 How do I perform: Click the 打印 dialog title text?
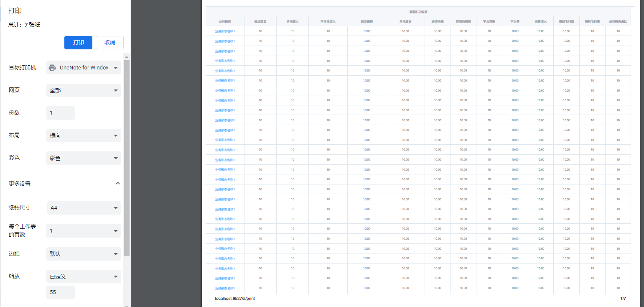(x=15, y=10)
